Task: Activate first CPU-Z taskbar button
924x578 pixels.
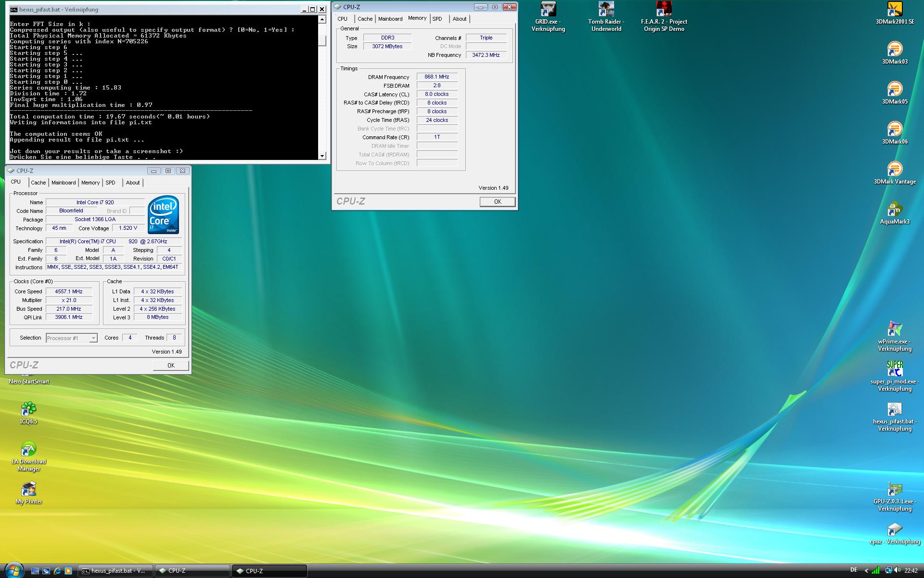Action: click(x=192, y=571)
